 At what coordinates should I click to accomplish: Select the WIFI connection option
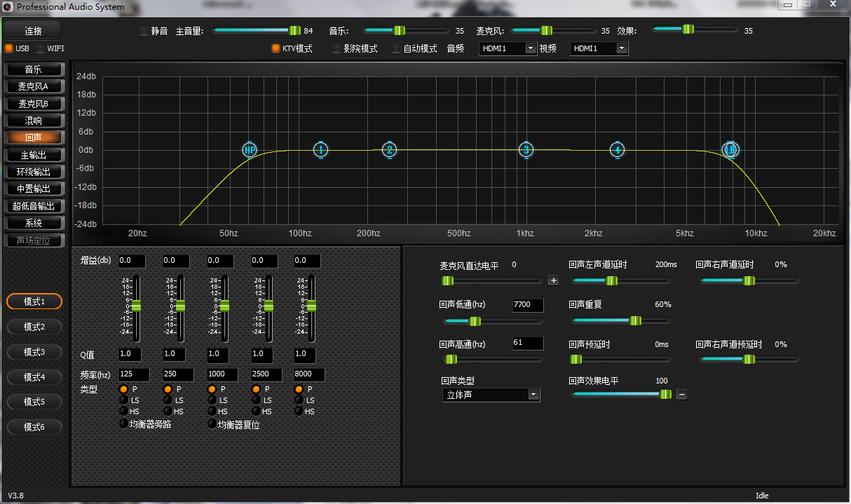click(41, 48)
